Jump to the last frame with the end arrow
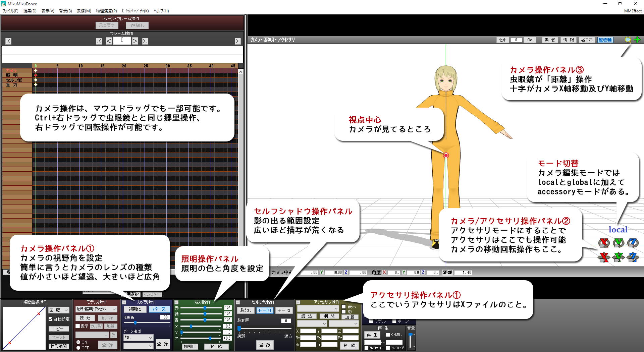Screen dimensions: 644x352 (x=238, y=41)
